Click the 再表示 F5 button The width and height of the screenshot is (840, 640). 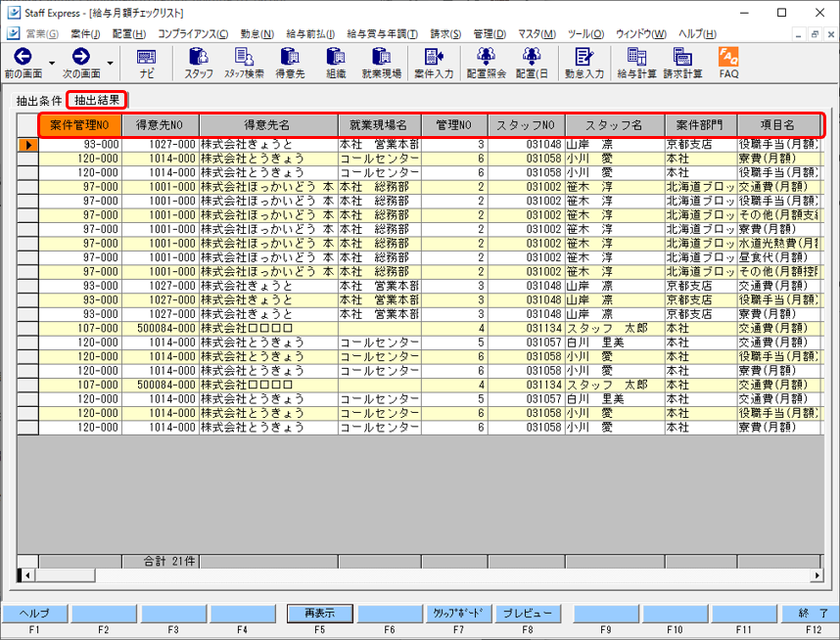coord(320,614)
